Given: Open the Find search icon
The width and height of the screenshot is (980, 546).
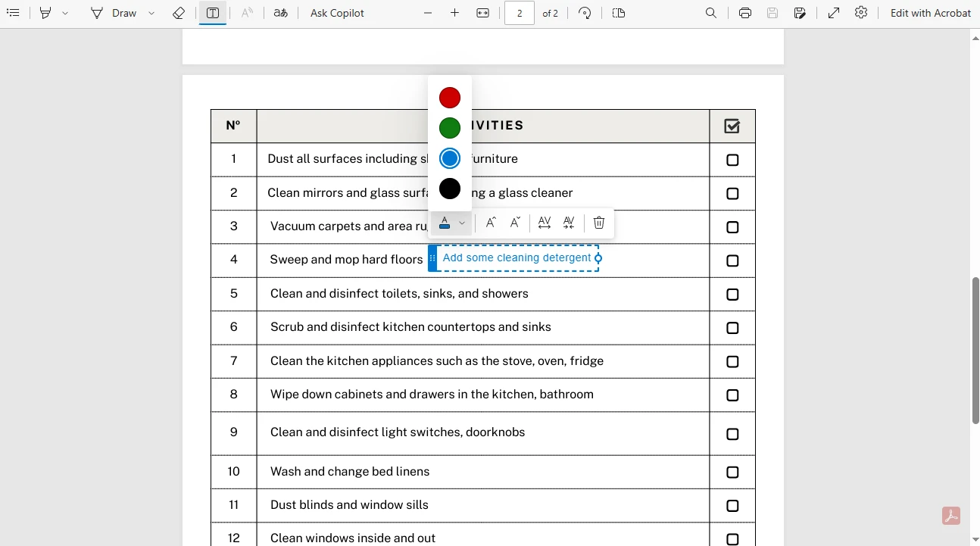Looking at the screenshot, I should pos(711,13).
